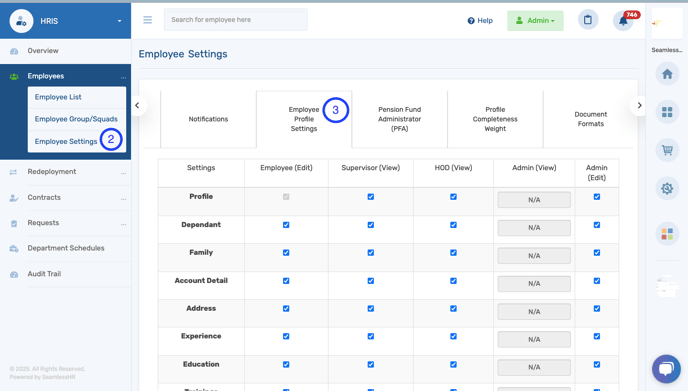Viewport: 688px width, 391px height.
Task: Open Department Schedules page
Action: point(66,248)
